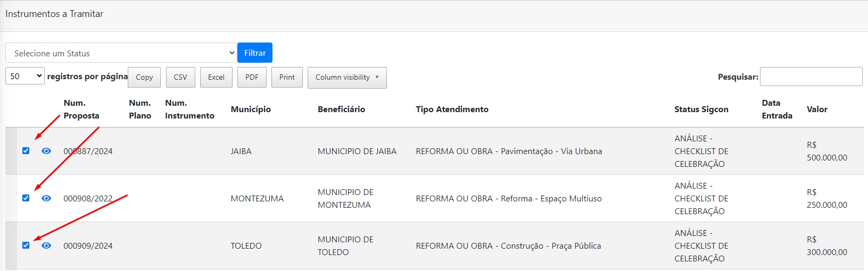Toggle the checkbox for proposal 000908/2022
The width and height of the screenshot is (868, 271).
[x=26, y=198]
